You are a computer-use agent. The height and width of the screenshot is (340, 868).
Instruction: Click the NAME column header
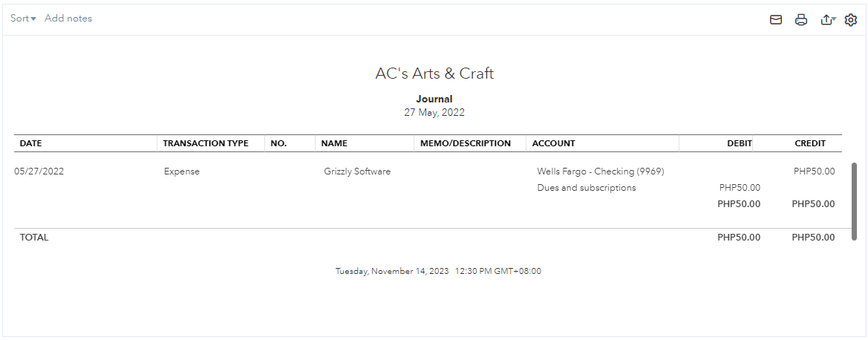click(334, 143)
